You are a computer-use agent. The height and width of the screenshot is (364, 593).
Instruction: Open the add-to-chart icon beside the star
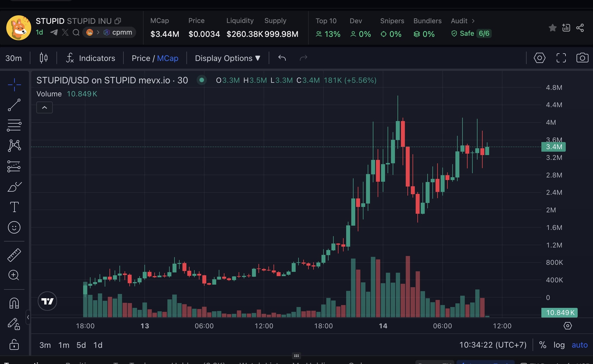(x=566, y=28)
